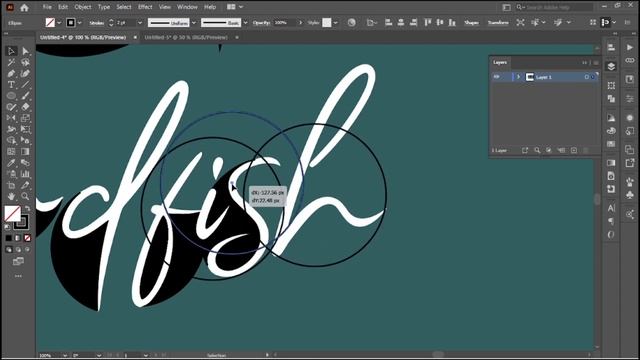
Task: Select the Scale tool
Action: pyautogui.click(x=25, y=118)
